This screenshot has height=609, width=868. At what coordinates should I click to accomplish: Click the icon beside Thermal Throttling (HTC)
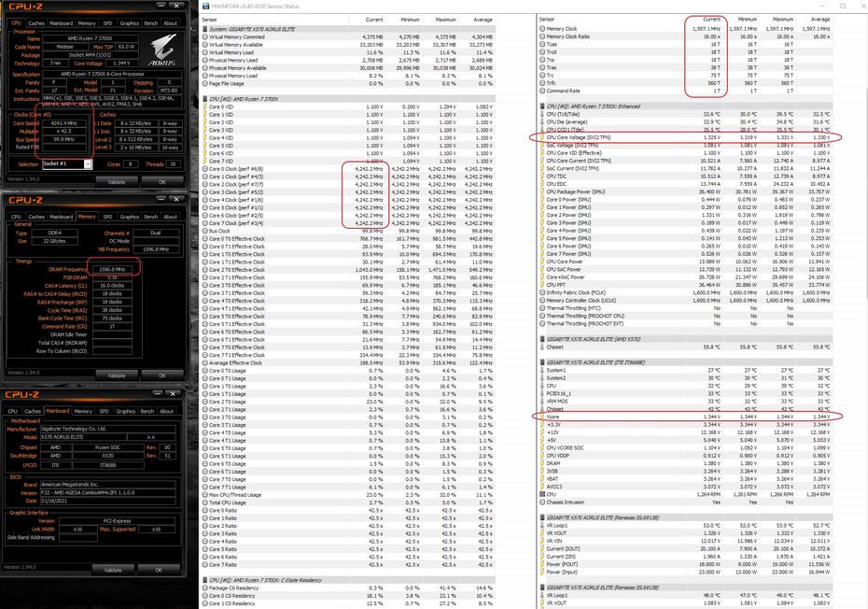[542, 308]
